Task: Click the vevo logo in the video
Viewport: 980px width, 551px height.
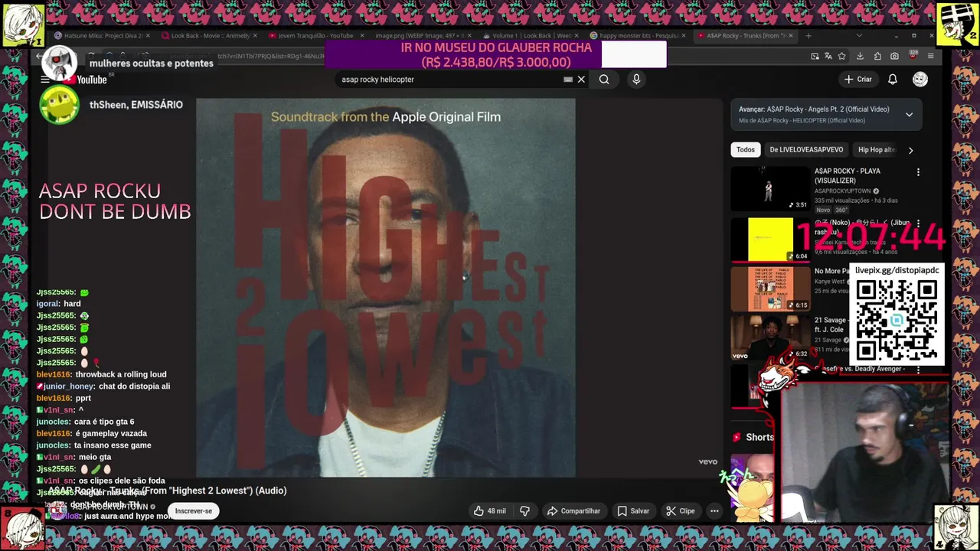Action: (707, 461)
